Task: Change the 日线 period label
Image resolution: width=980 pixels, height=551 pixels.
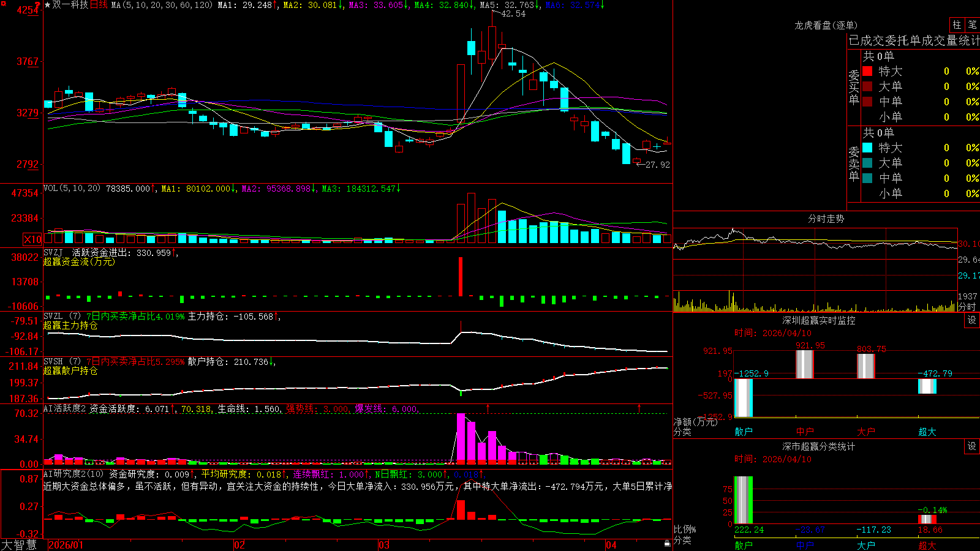Action: [99, 5]
